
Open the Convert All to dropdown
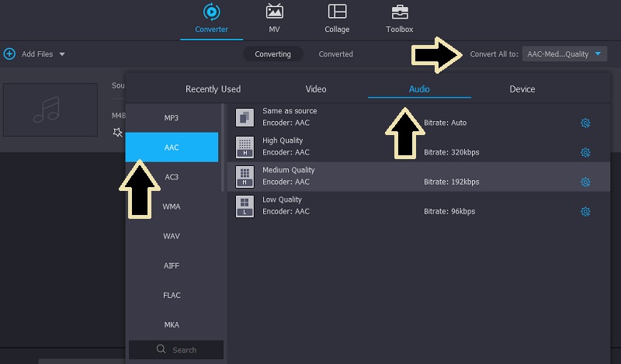pos(564,54)
